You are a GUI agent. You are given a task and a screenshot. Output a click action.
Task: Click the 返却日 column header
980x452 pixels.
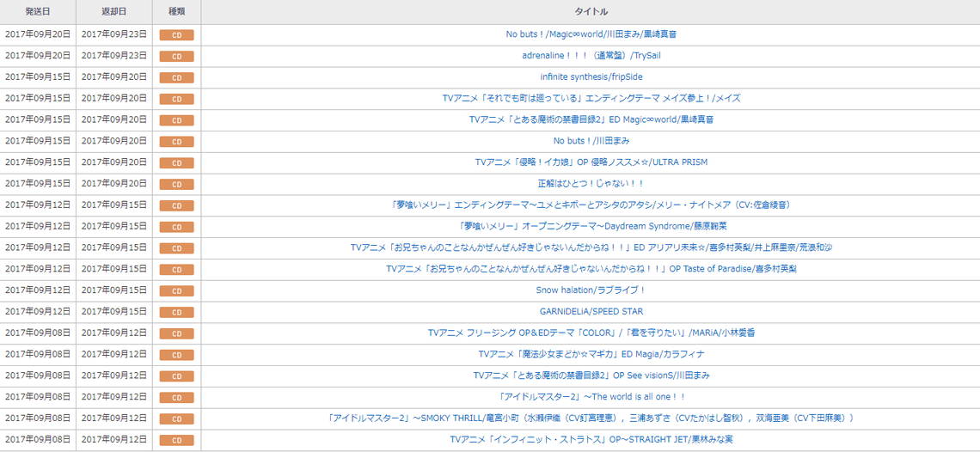pyautogui.click(x=113, y=12)
